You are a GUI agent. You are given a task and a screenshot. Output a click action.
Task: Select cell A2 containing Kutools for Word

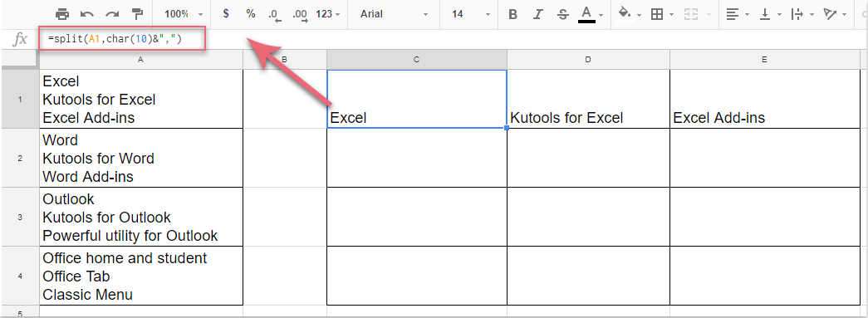click(x=141, y=158)
